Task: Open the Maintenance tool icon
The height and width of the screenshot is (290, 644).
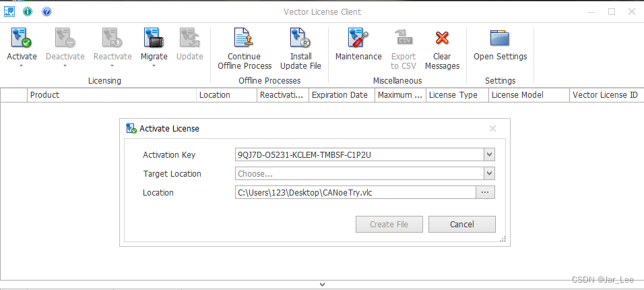Action: (x=358, y=38)
